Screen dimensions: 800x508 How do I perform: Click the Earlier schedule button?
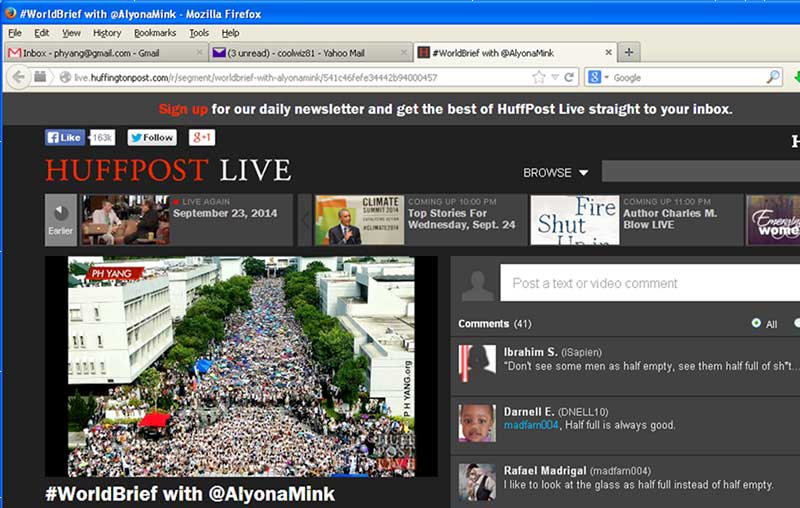(61, 220)
